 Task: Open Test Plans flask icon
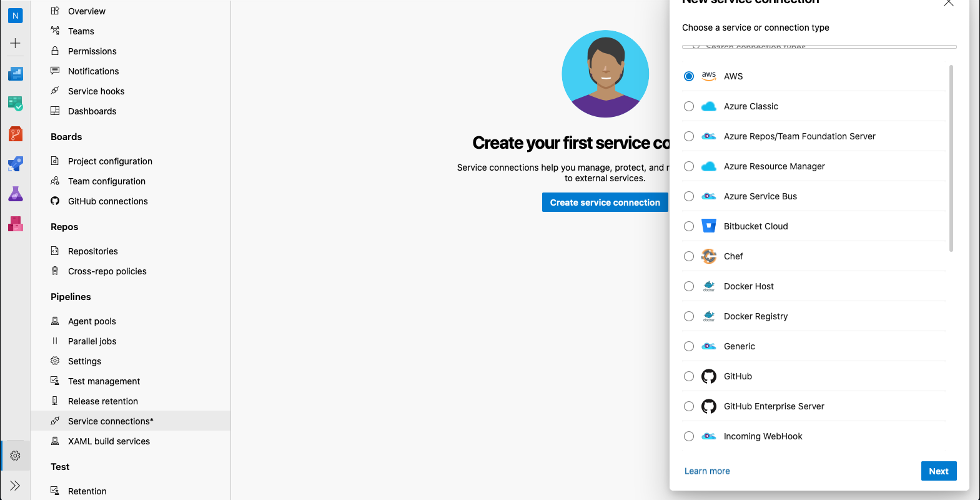click(x=16, y=194)
